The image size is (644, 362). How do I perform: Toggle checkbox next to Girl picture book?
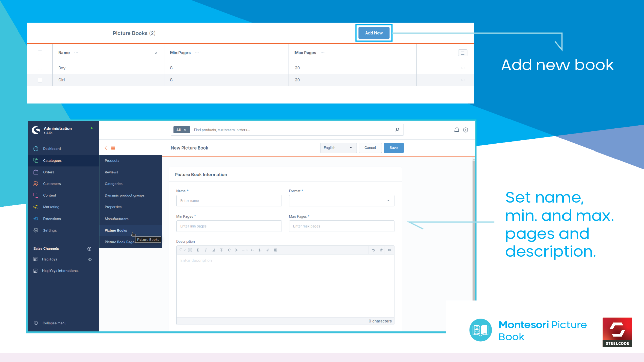(x=40, y=80)
